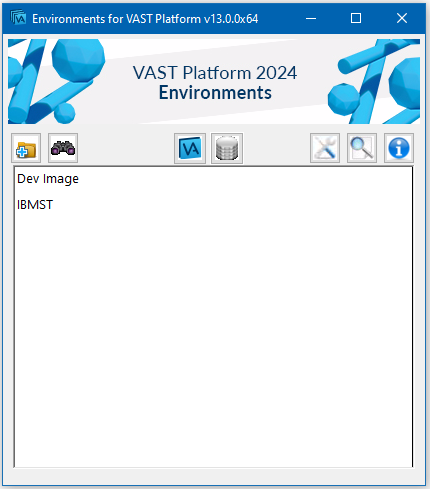Click the magnifying glass inspect icon
Screen dimensions: 430x492
coord(362,148)
